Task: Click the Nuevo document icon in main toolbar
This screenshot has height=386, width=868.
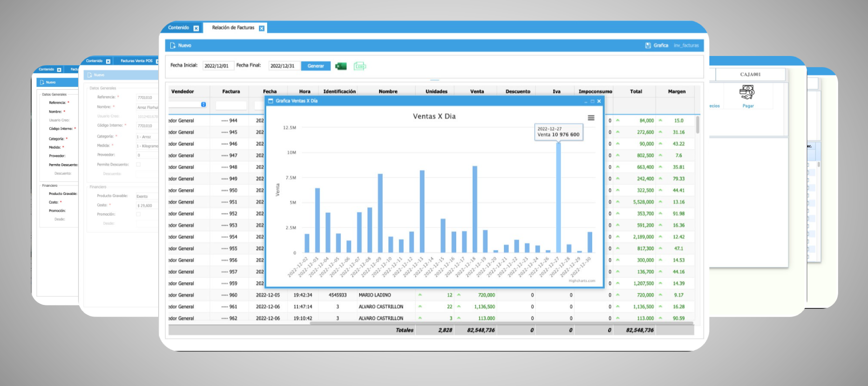Action: pos(173,45)
